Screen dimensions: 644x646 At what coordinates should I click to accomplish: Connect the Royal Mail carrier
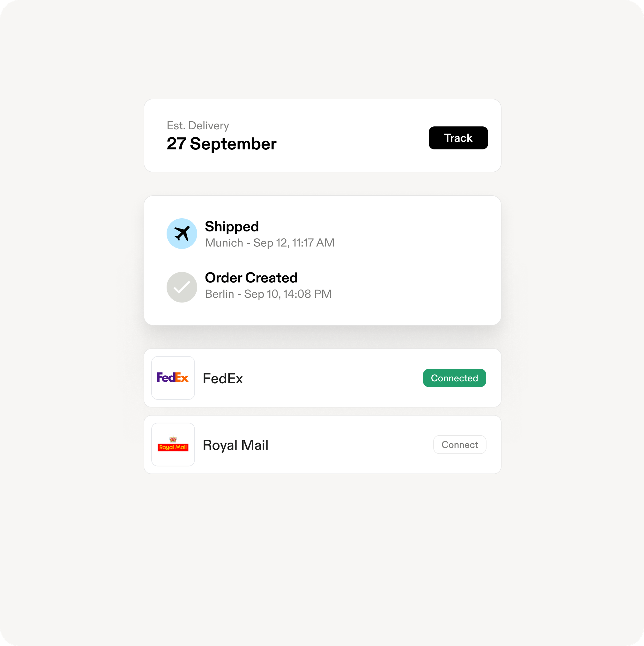pyautogui.click(x=460, y=444)
